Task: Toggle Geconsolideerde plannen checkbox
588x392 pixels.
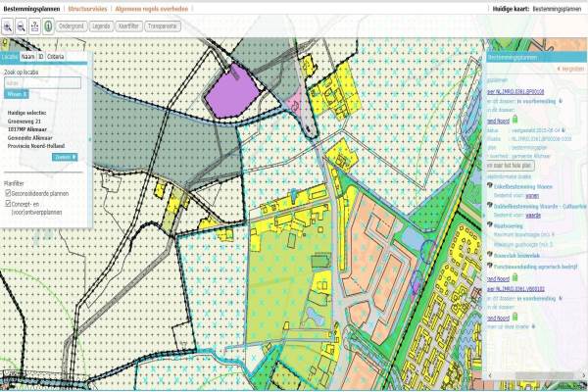Action: click(8, 193)
